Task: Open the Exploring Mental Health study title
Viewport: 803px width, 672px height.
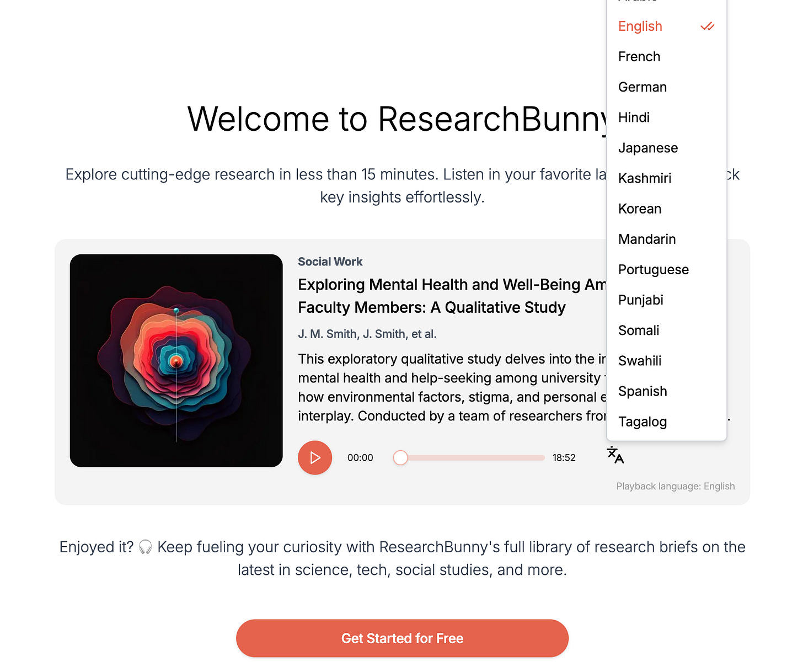Action: 452,296
